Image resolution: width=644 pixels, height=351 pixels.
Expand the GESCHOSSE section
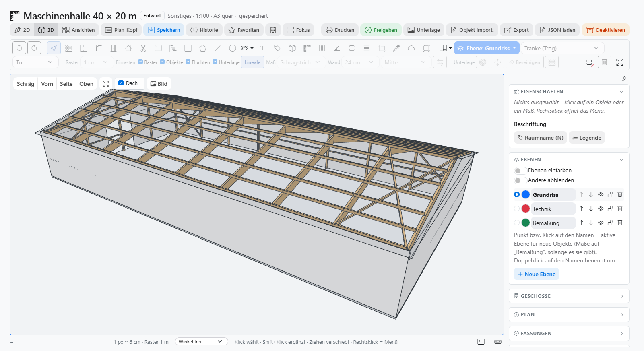click(x=569, y=296)
